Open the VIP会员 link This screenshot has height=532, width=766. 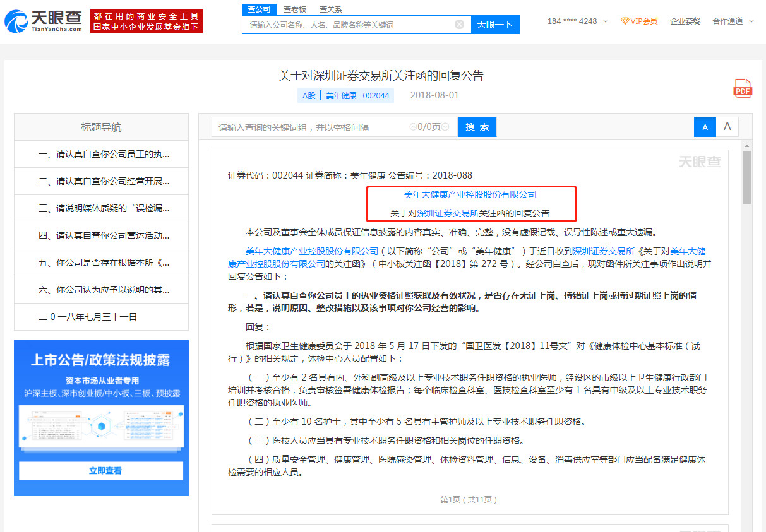tap(639, 21)
